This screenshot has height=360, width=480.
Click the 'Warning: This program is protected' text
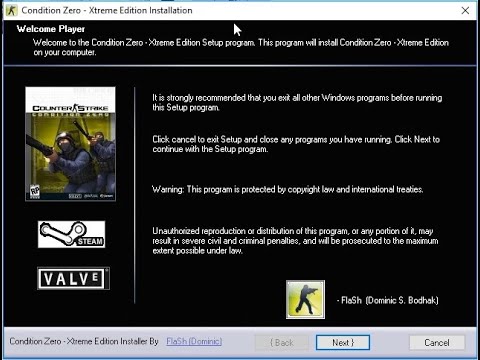(x=288, y=189)
